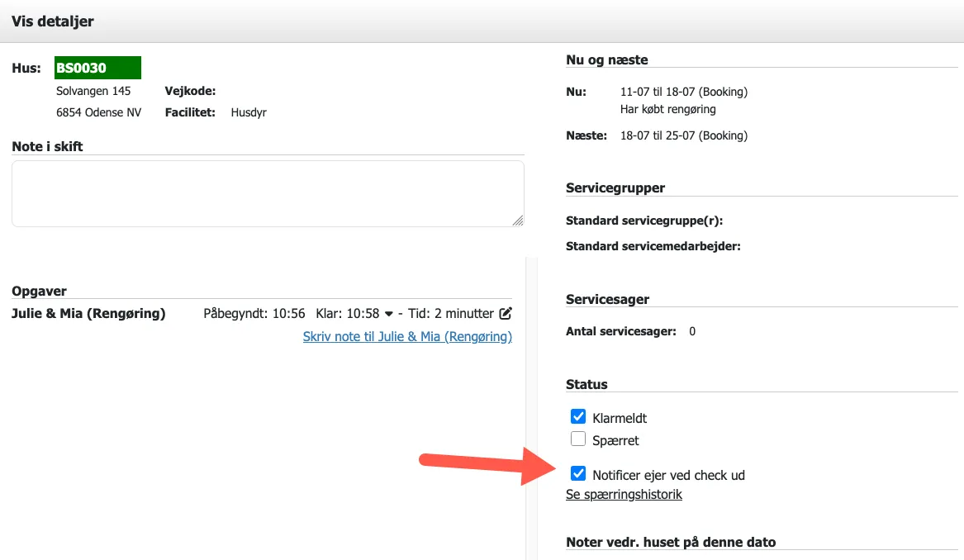This screenshot has width=964, height=560.
Task: Click the 'Standard servicemedarbejder:' label
Action: (x=653, y=246)
